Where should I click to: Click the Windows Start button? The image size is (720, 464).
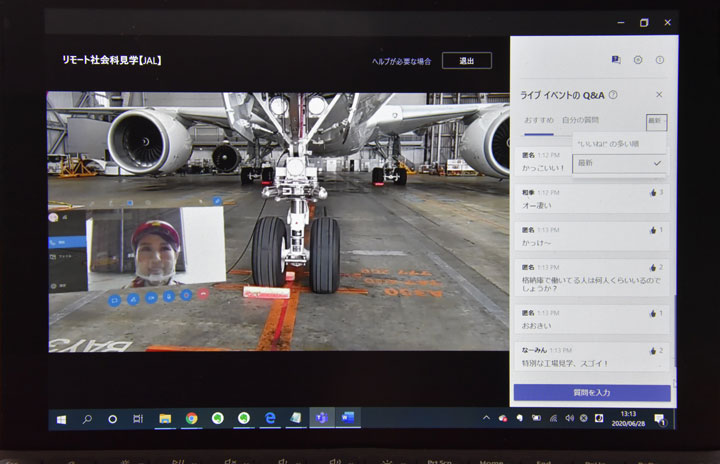60,418
